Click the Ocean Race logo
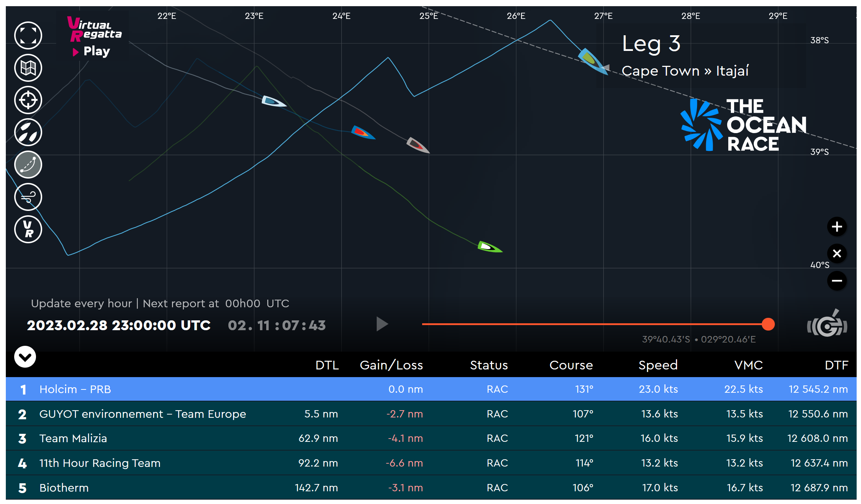This screenshot has height=504, width=861. tap(744, 125)
